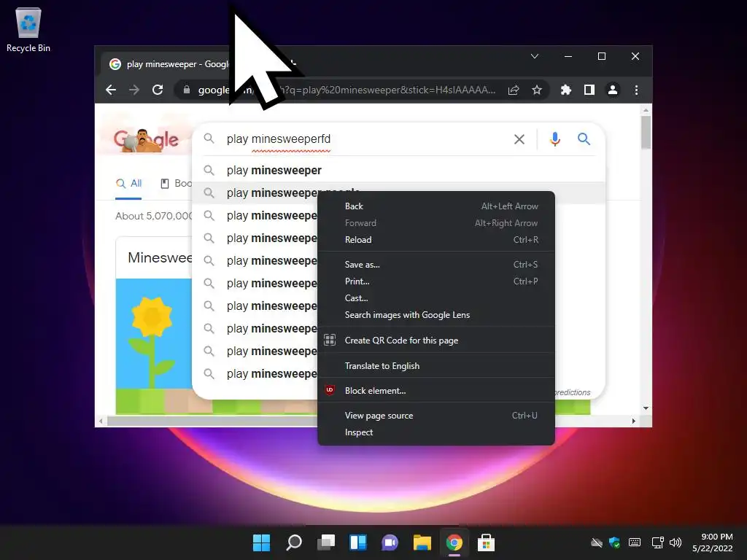Choose Create QR Code for this page
Screen dimensions: 747x560
[436, 340]
